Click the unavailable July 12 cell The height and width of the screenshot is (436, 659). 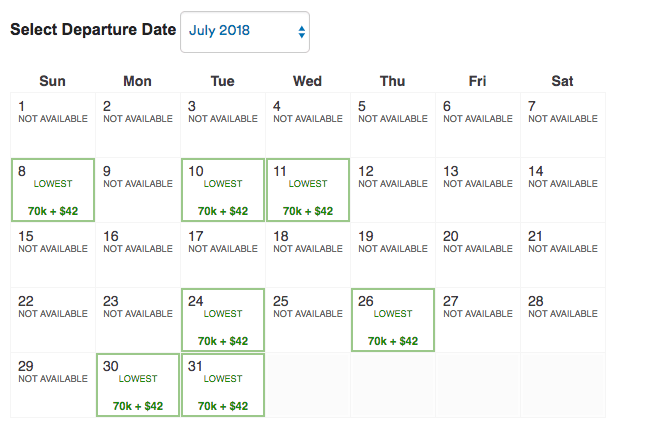pyautogui.click(x=393, y=190)
